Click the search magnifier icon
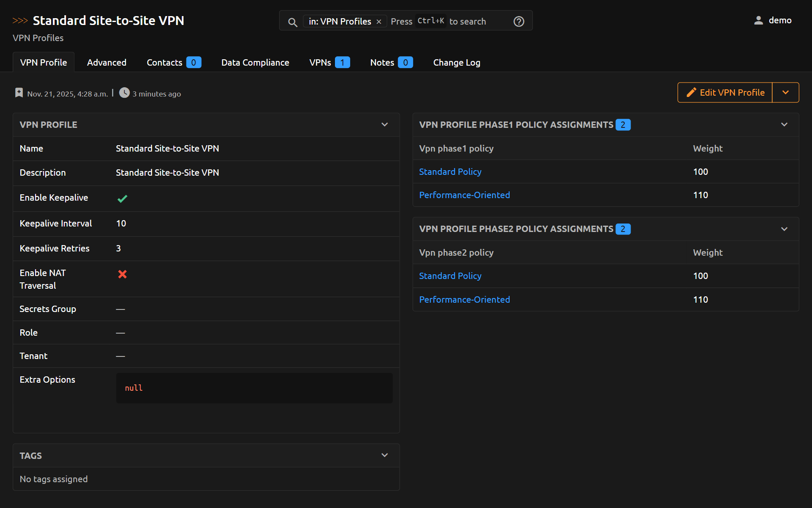The height and width of the screenshot is (508, 812). tap(292, 22)
